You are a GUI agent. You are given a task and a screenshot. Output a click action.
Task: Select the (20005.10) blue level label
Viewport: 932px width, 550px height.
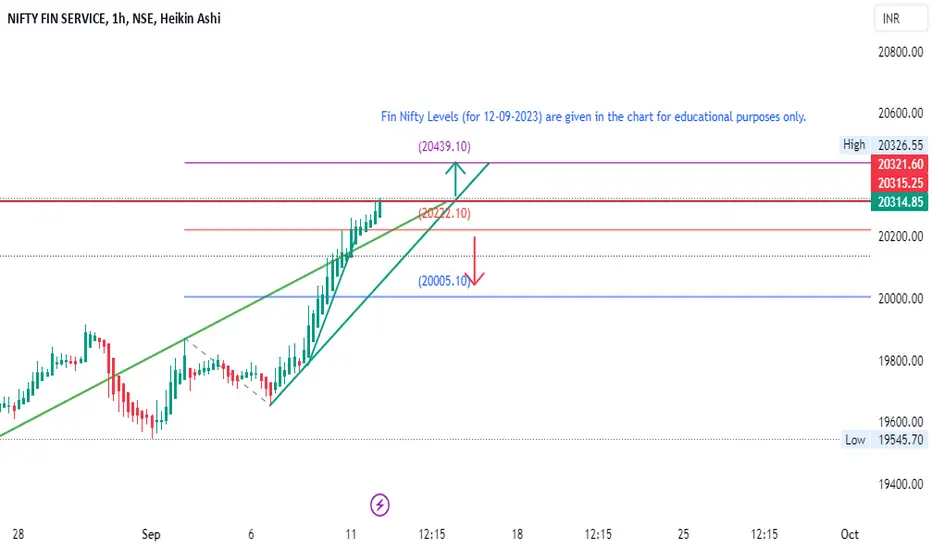pyautogui.click(x=444, y=281)
